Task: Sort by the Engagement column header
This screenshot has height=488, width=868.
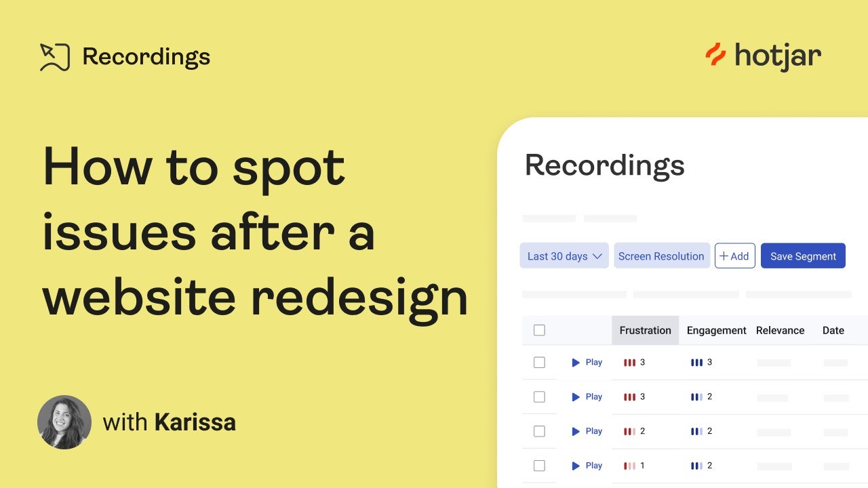Action: click(x=716, y=331)
